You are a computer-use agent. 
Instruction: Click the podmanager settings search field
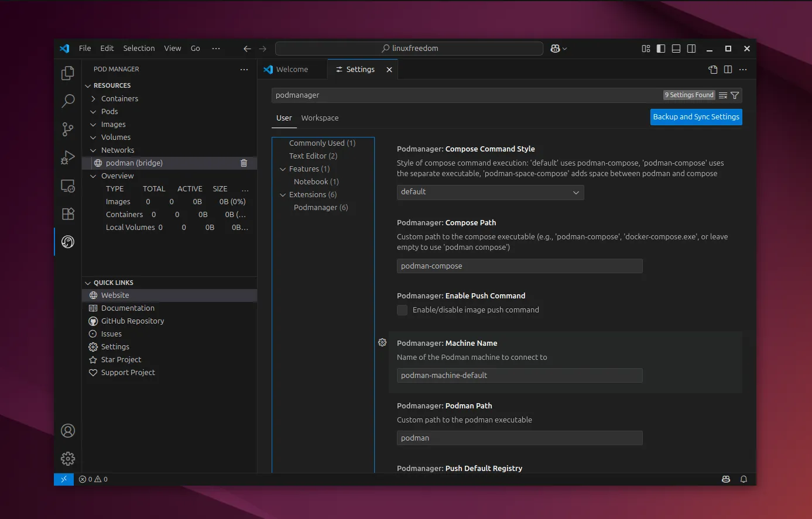[468, 95]
